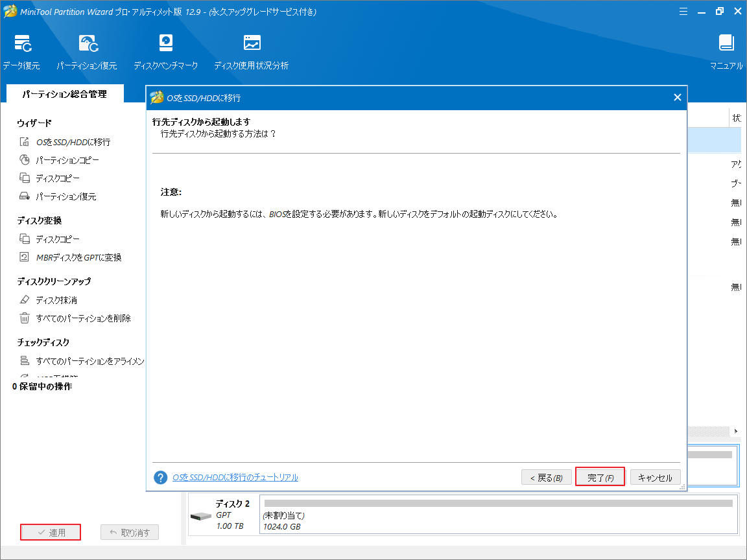Click OSをSSD/HDDに移行 wizard icon in sidebar
This screenshot has width=747, height=560.
[24, 141]
